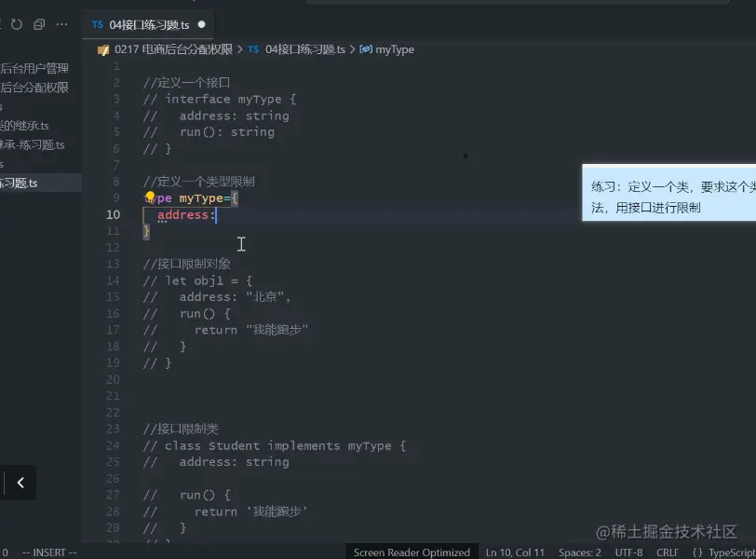
Task: Open more actions via the ellipsis icon
Action: click(61, 24)
